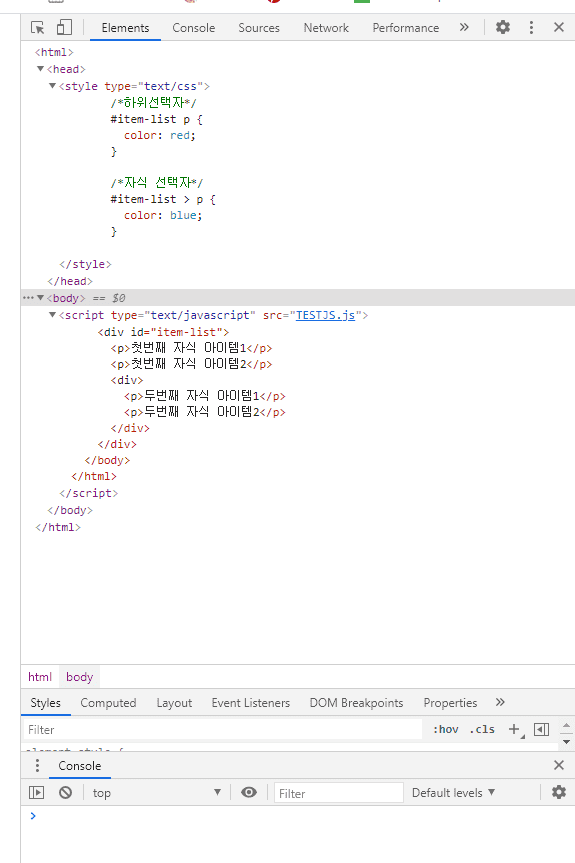
Task: Select html in the breadcrumb bar
Action: (x=40, y=677)
